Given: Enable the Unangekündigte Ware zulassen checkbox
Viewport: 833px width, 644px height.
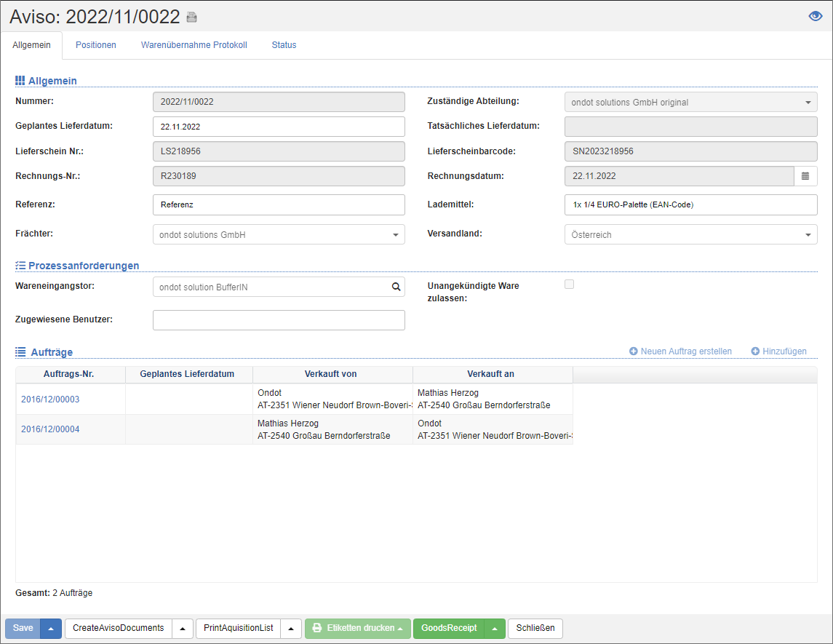Looking at the screenshot, I should tap(570, 285).
